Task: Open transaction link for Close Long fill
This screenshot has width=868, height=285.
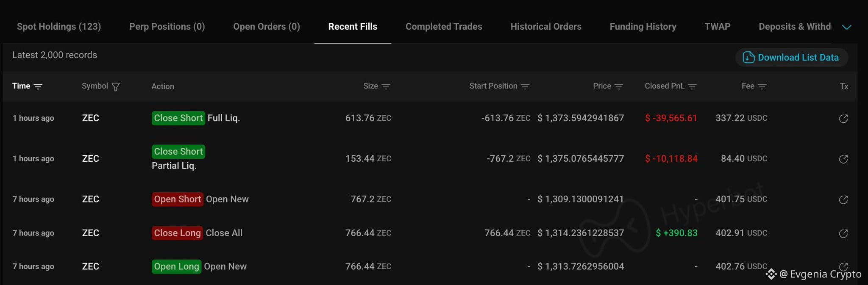Action: (843, 233)
